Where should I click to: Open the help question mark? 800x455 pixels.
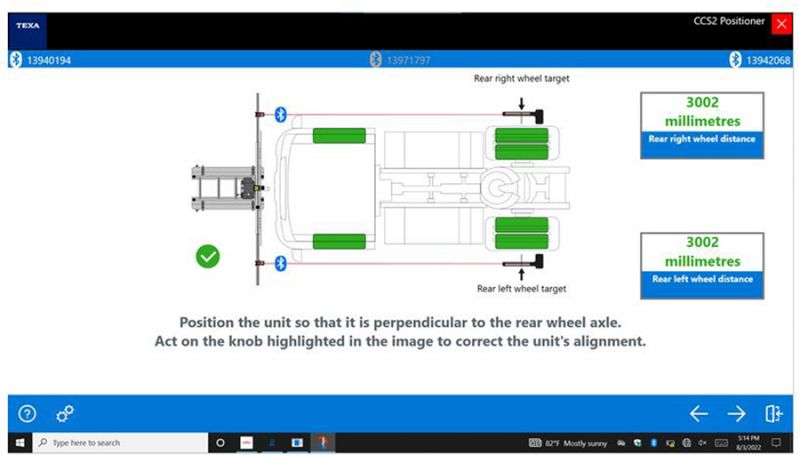pyautogui.click(x=27, y=413)
